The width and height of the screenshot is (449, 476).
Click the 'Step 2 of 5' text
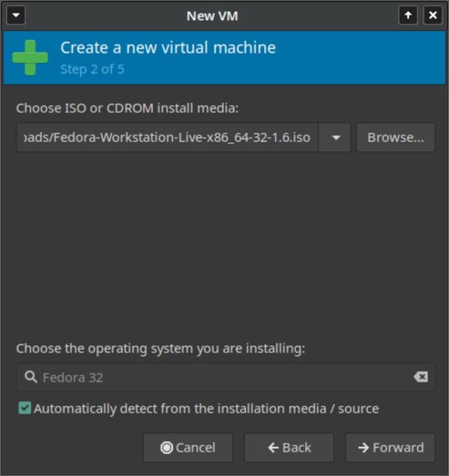pos(92,69)
